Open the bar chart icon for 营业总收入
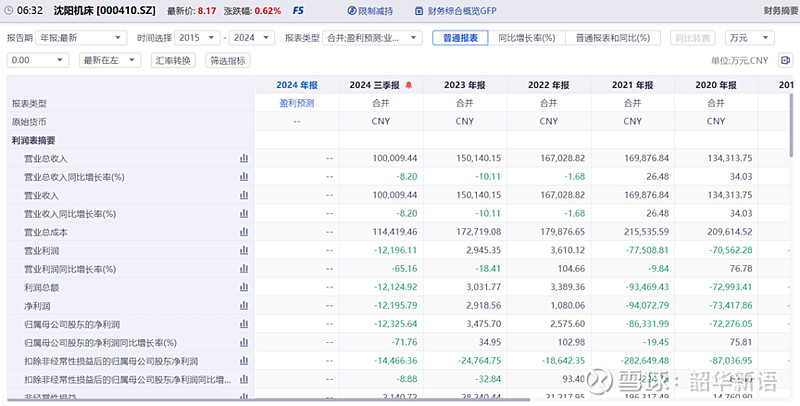The width and height of the screenshot is (800, 406). [x=244, y=158]
